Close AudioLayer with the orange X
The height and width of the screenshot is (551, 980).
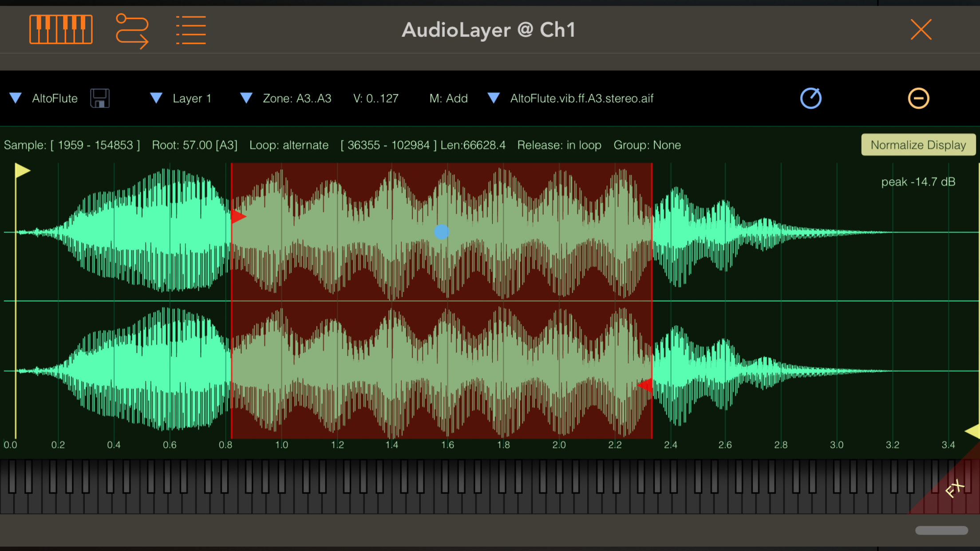(x=921, y=30)
